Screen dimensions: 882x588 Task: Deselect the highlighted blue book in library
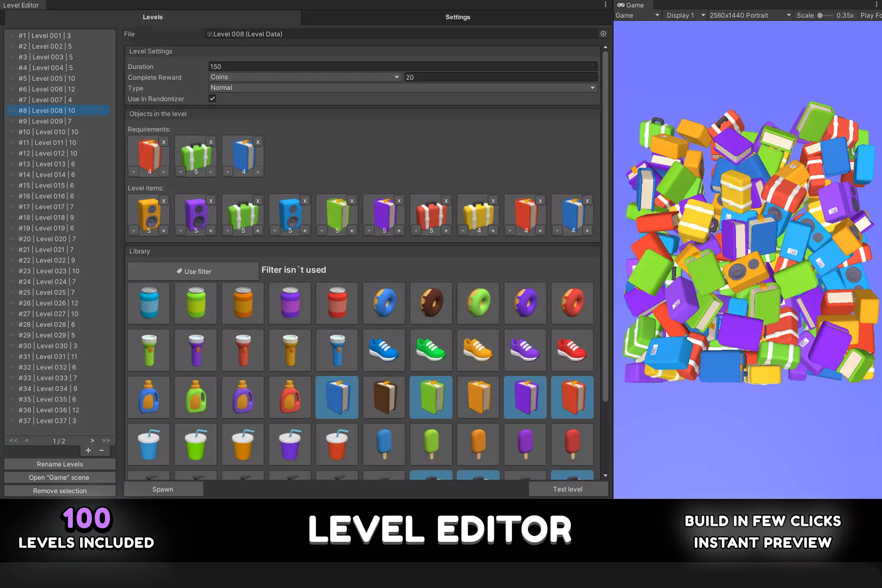[337, 397]
